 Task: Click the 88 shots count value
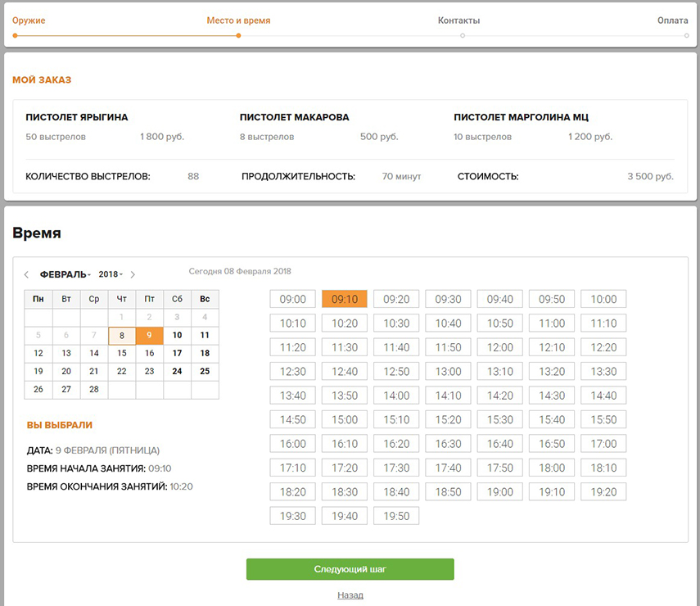[193, 176]
